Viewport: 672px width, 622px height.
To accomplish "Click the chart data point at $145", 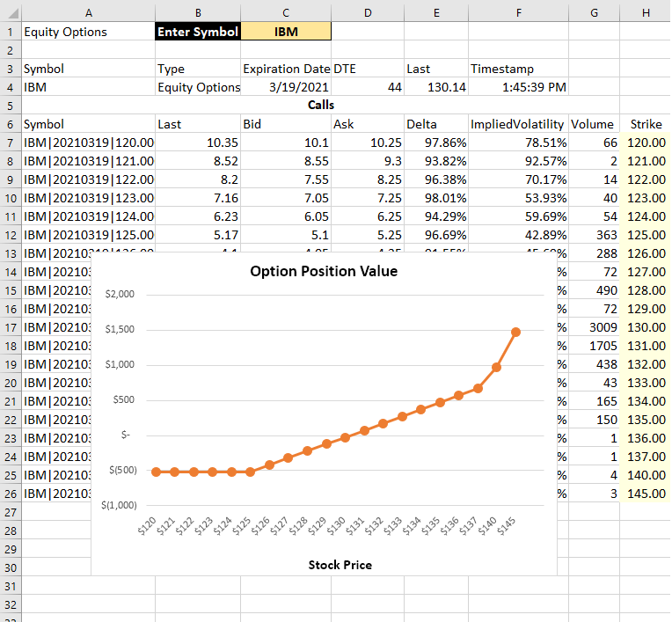I will [515, 332].
